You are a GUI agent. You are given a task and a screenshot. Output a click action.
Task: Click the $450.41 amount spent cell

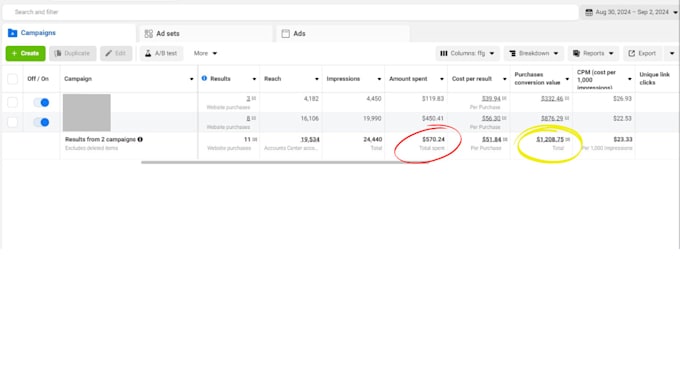pyautogui.click(x=433, y=118)
